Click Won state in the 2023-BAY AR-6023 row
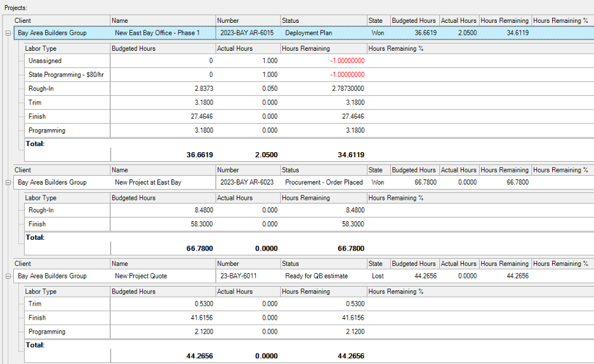 [378, 183]
